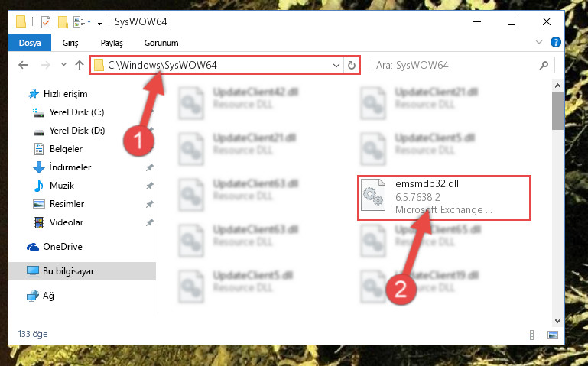Click the Ara: SysWOW64 search box
Screen dimensions: 588x366
461,65
